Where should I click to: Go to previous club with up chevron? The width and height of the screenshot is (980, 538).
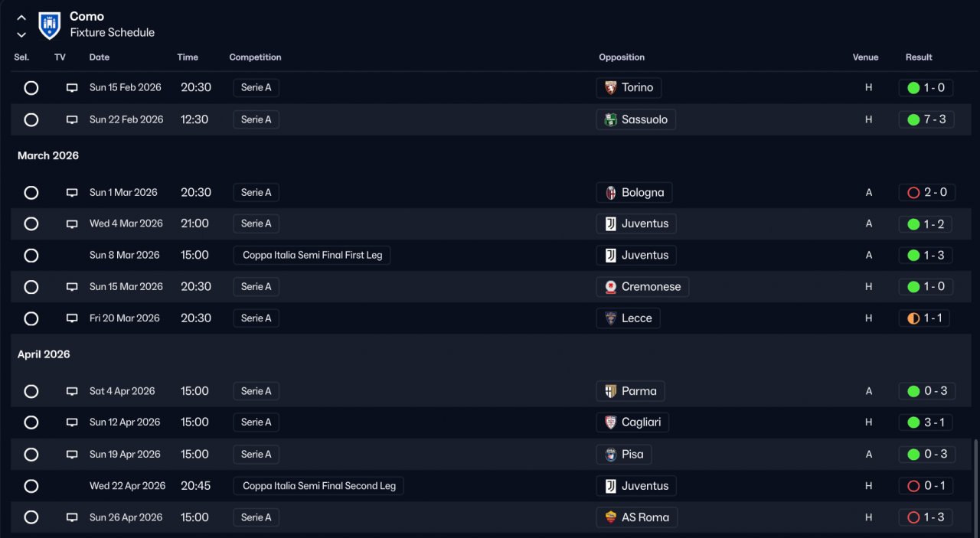coord(21,18)
